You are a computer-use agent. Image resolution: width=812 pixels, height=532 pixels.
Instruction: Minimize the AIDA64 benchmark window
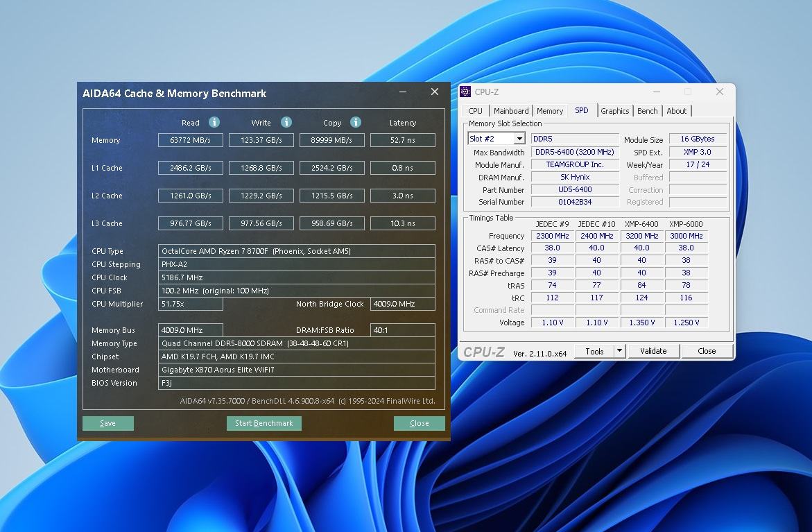[x=403, y=92]
